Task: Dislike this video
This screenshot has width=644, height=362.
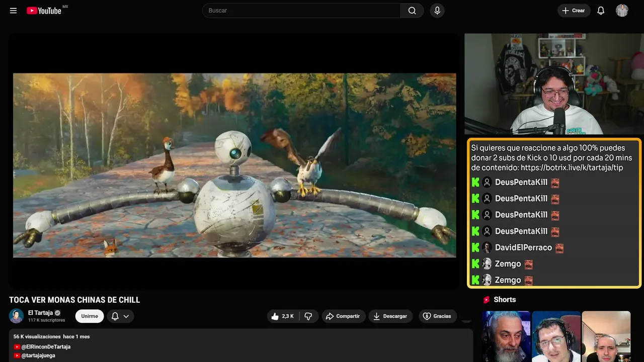Action: (308, 316)
